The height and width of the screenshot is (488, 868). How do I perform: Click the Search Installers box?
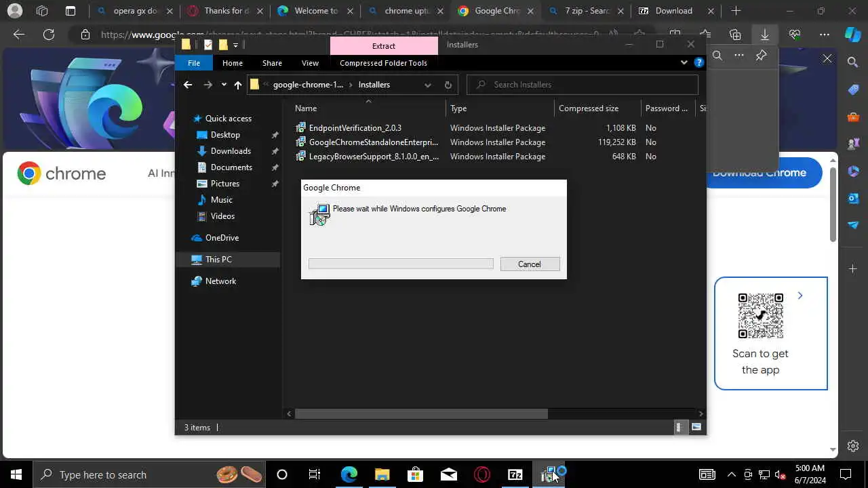click(x=583, y=85)
